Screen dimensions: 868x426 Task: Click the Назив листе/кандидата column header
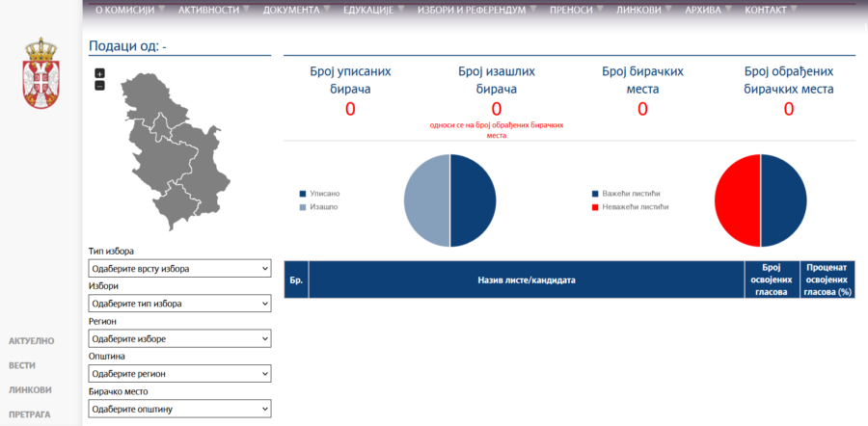pyautogui.click(x=527, y=280)
